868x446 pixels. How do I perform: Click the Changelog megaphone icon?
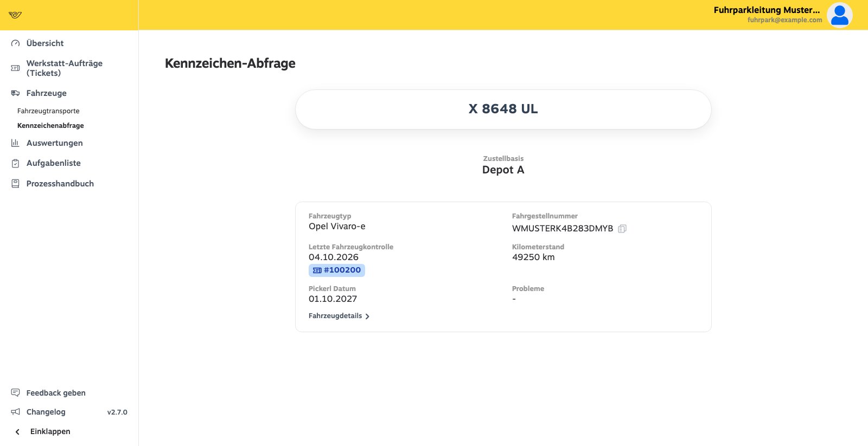15,412
